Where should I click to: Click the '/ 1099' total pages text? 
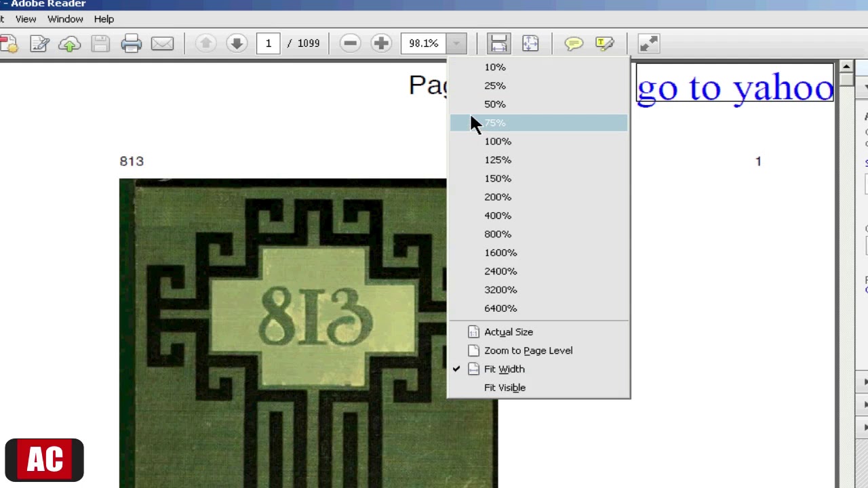pyautogui.click(x=304, y=43)
